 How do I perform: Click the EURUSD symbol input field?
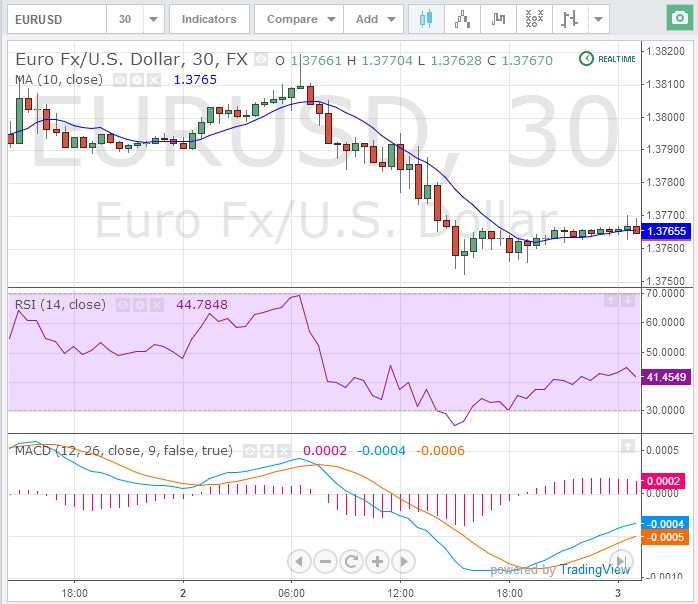57,19
